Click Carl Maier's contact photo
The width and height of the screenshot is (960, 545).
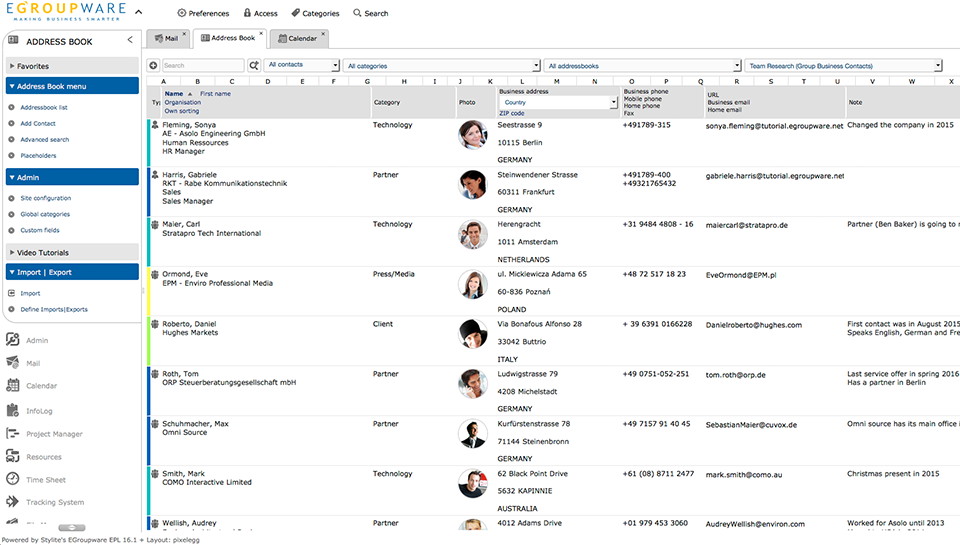click(x=473, y=235)
